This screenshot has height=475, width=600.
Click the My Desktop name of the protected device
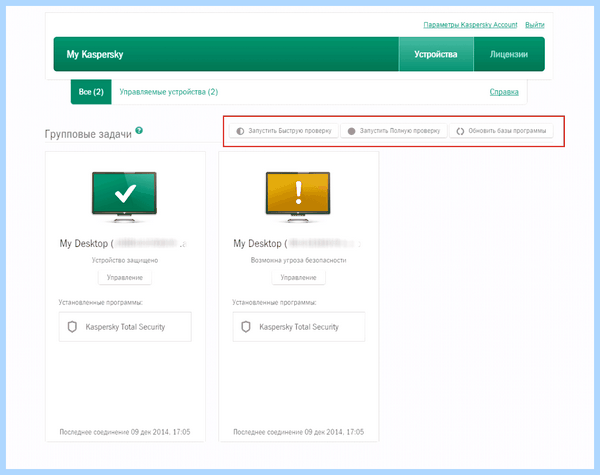[x=123, y=243]
